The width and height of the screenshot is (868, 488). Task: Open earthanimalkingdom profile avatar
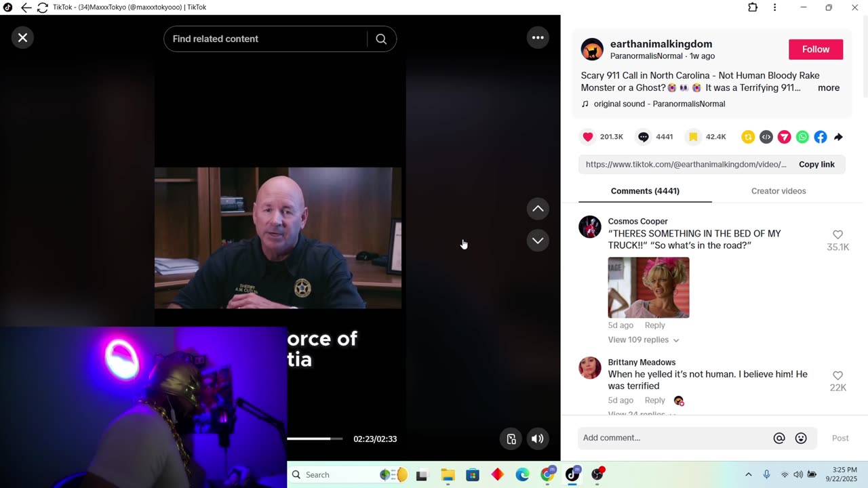click(592, 49)
